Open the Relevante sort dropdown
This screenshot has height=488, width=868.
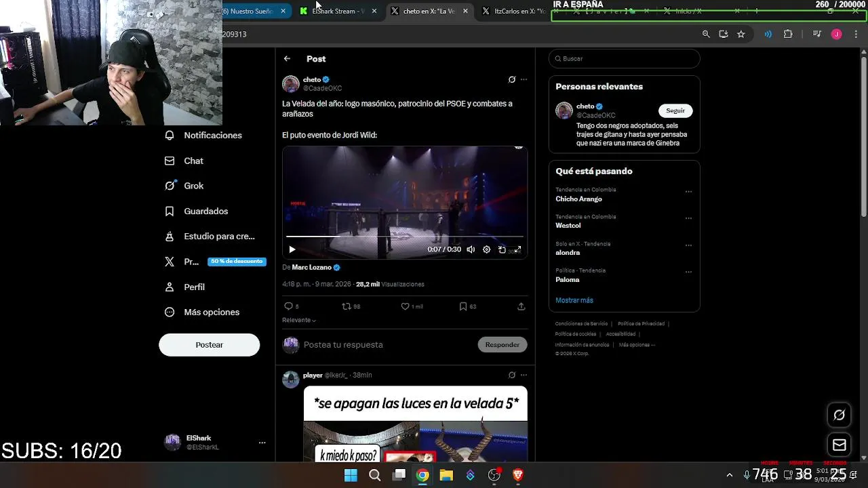tap(299, 320)
